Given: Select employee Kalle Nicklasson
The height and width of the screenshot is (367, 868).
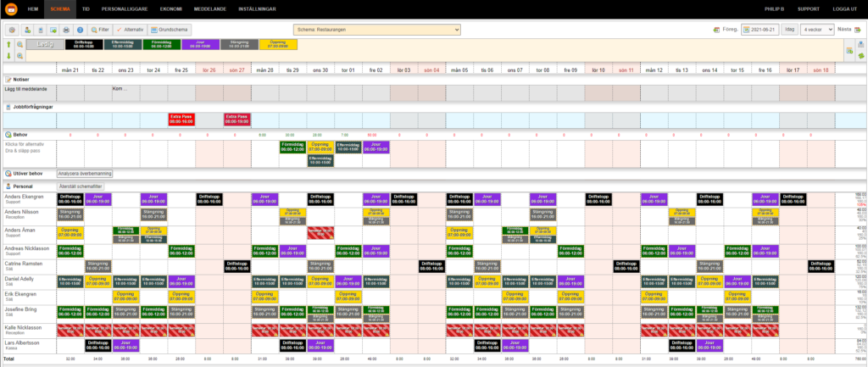Looking at the screenshot, I should [21, 327].
